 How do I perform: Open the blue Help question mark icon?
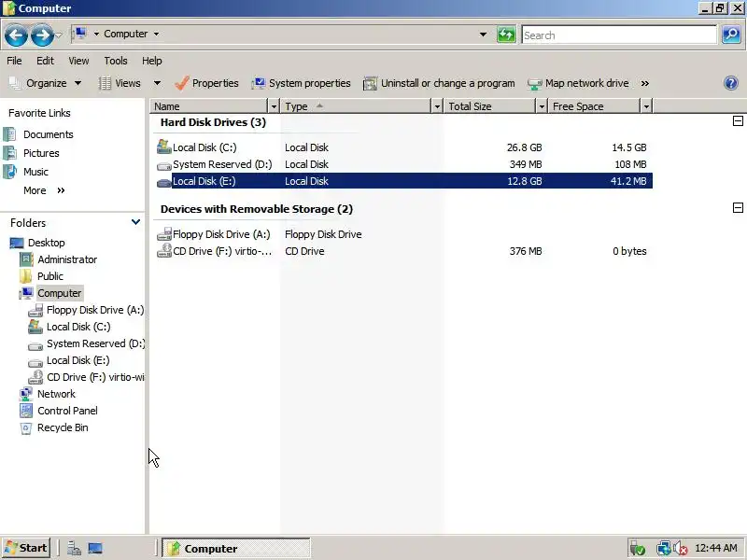tap(731, 83)
